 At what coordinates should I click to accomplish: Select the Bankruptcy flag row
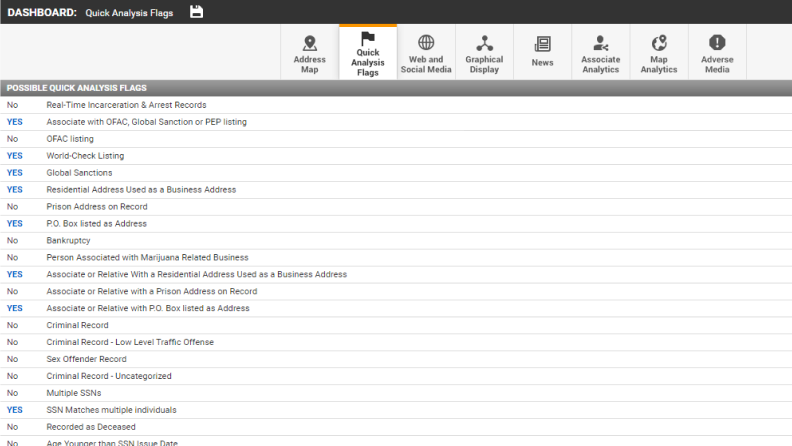pos(67,241)
